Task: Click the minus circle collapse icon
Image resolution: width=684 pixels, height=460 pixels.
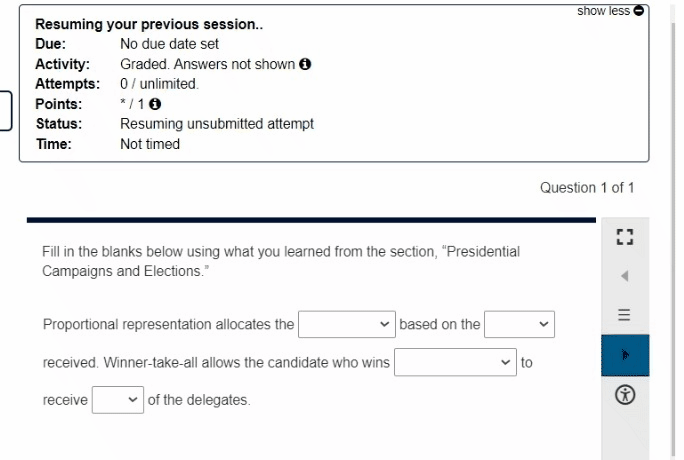Action: click(639, 11)
